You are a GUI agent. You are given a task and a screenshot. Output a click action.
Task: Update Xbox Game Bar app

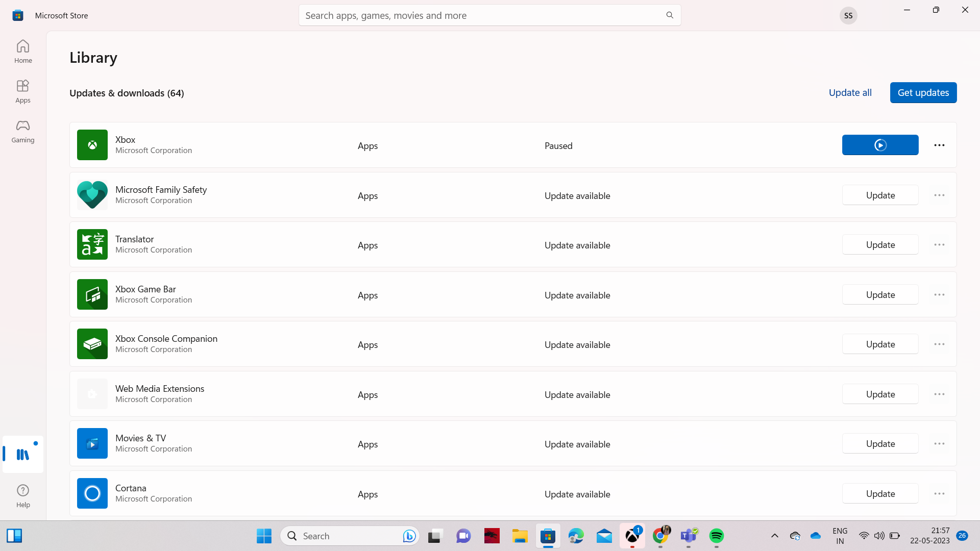coord(880,294)
